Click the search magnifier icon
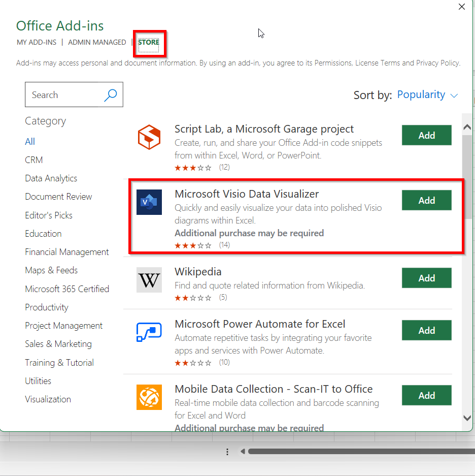This screenshot has height=476, width=475. pyautogui.click(x=111, y=95)
